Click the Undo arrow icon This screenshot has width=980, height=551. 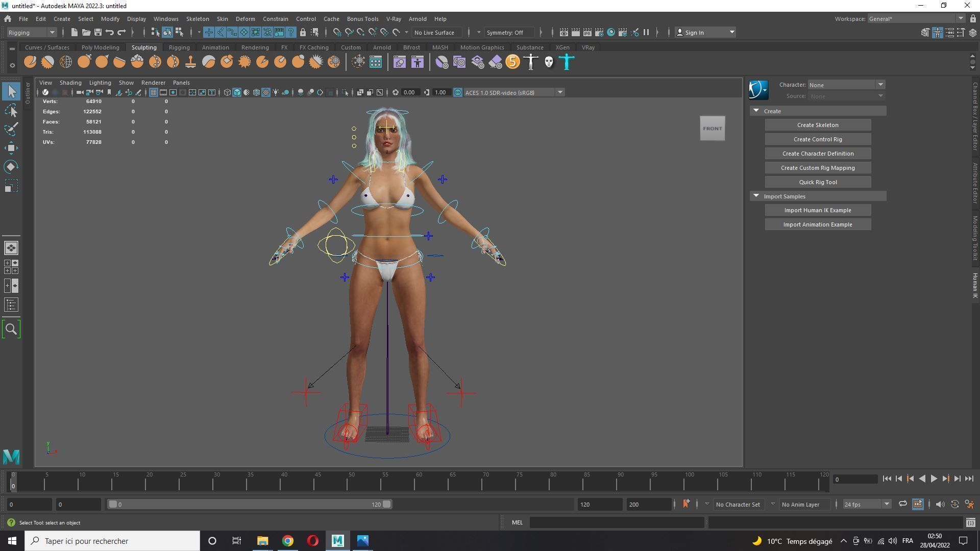point(110,32)
